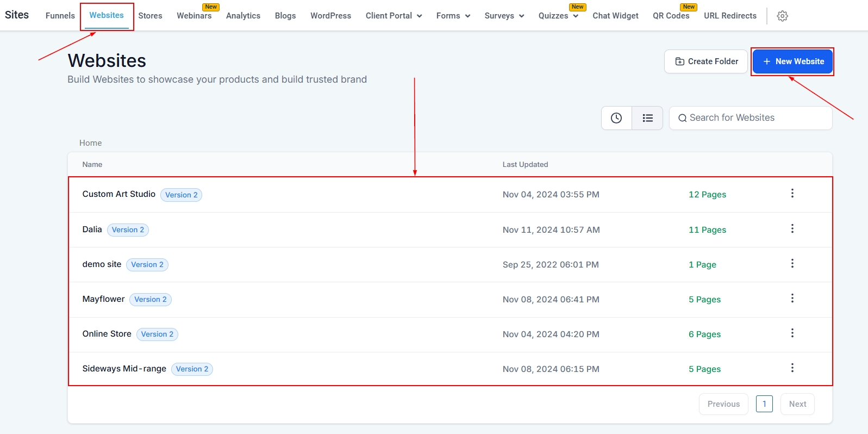Go to the Funnels tab
Image resolution: width=868 pixels, height=434 pixels.
60,16
